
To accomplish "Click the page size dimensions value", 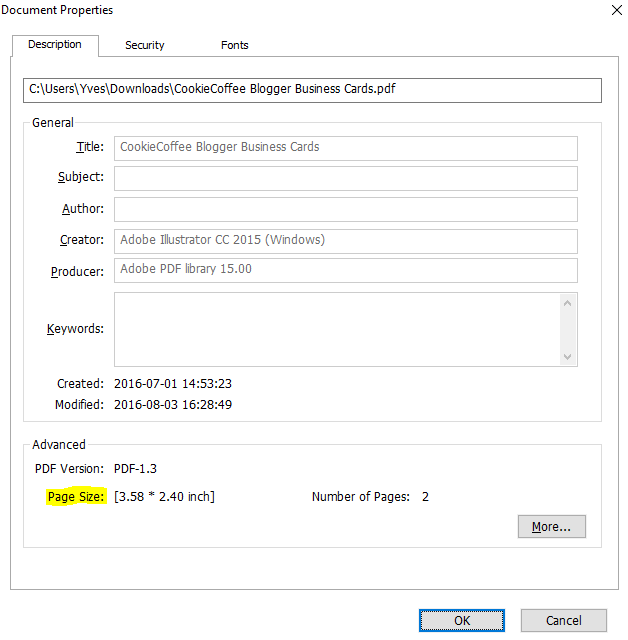I will (165, 497).
